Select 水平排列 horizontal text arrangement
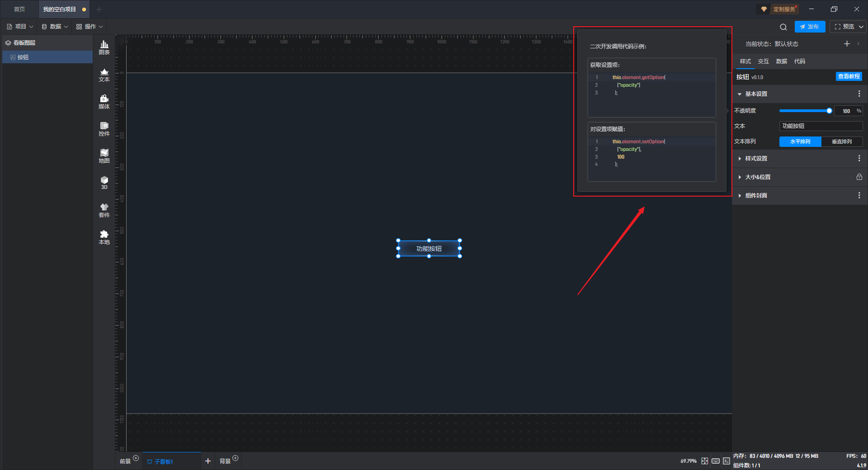Viewport: 868px width, 470px height. 800,141
